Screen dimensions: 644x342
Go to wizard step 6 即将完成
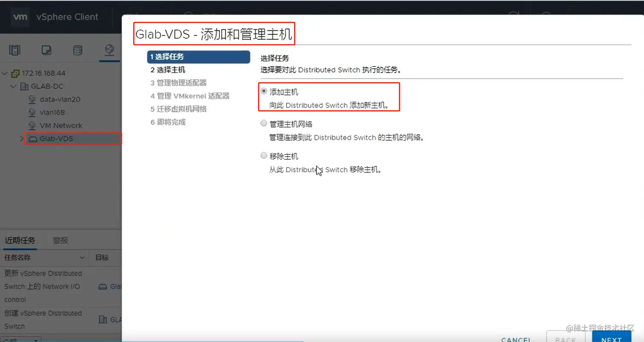point(168,122)
